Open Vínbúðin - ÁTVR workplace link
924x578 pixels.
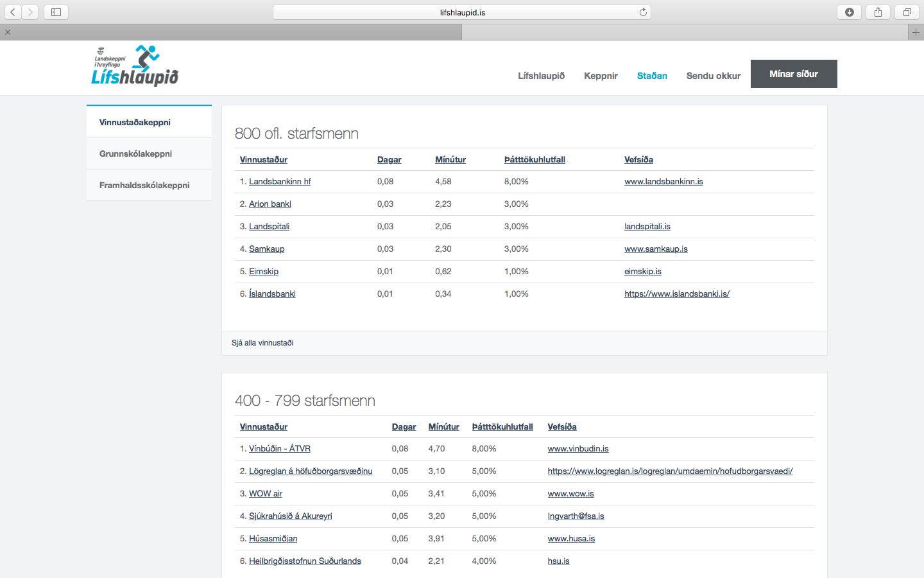click(280, 449)
